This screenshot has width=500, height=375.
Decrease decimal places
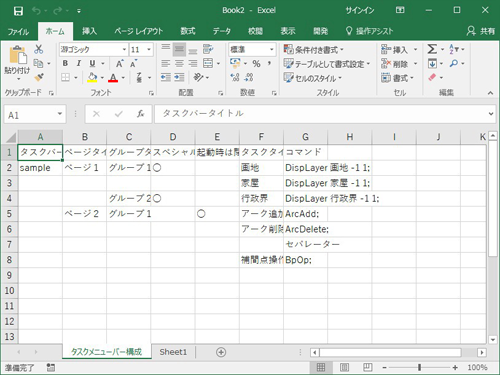(249, 77)
